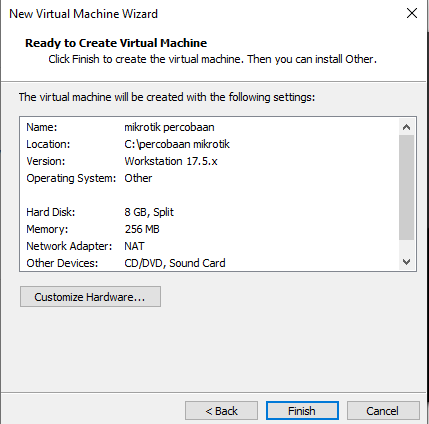The image size is (429, 424).
Task: Select the Hard Disk row 8 GB, Split
Action: tap(209, 212)
